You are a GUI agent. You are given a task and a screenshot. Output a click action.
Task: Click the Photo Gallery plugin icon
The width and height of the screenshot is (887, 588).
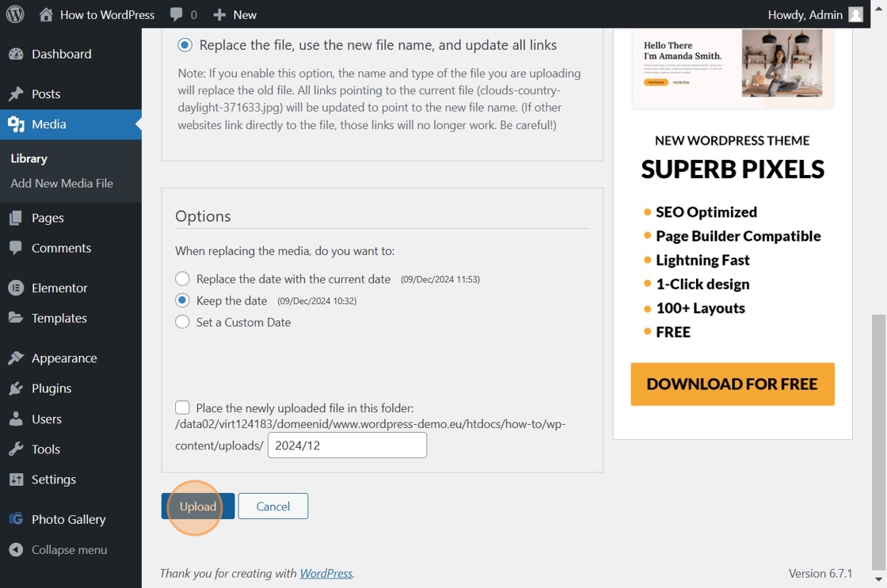[x=16, y=519]
